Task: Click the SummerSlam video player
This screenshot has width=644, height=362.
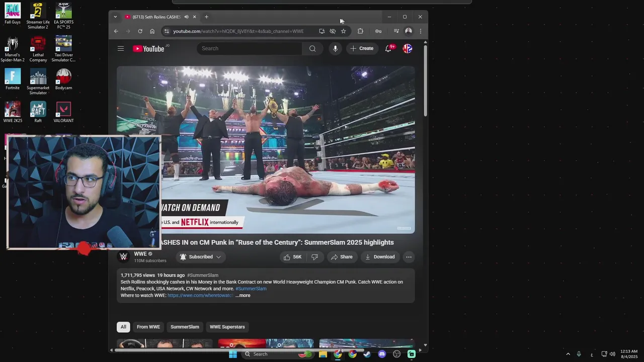Action: 266,150
